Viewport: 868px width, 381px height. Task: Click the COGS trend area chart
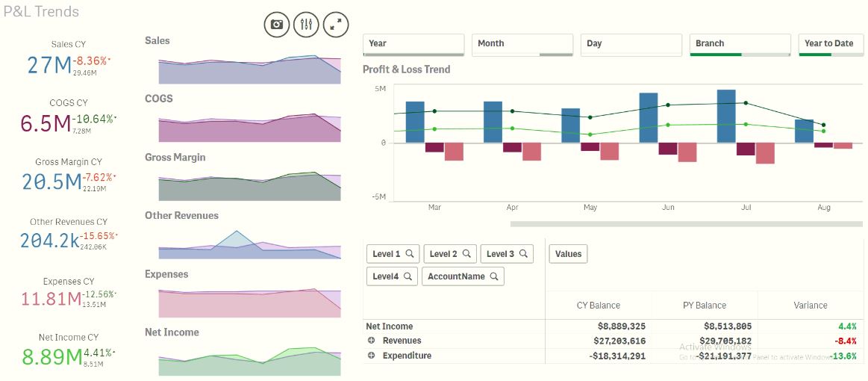(x=250, y=128)
